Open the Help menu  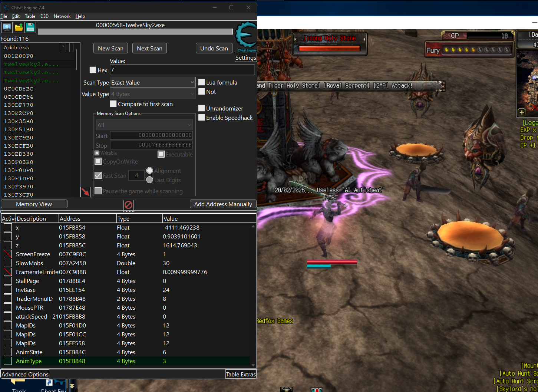pos(80,16)
